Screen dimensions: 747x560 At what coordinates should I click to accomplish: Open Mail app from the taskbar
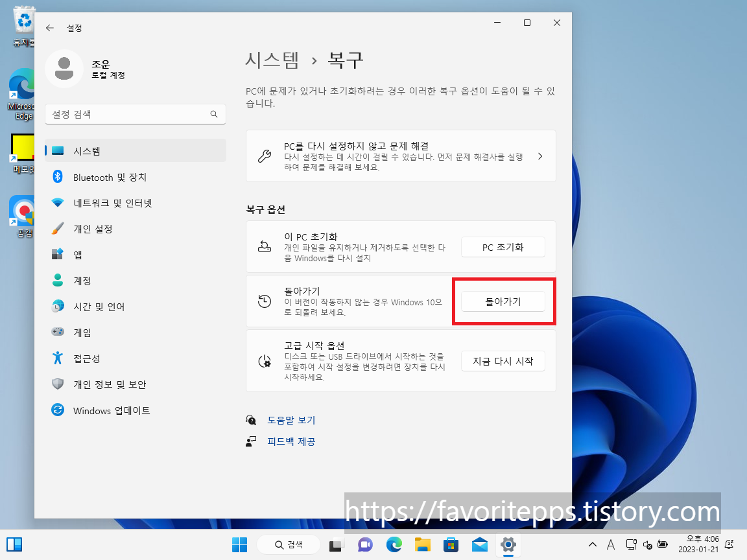point(480,544)
